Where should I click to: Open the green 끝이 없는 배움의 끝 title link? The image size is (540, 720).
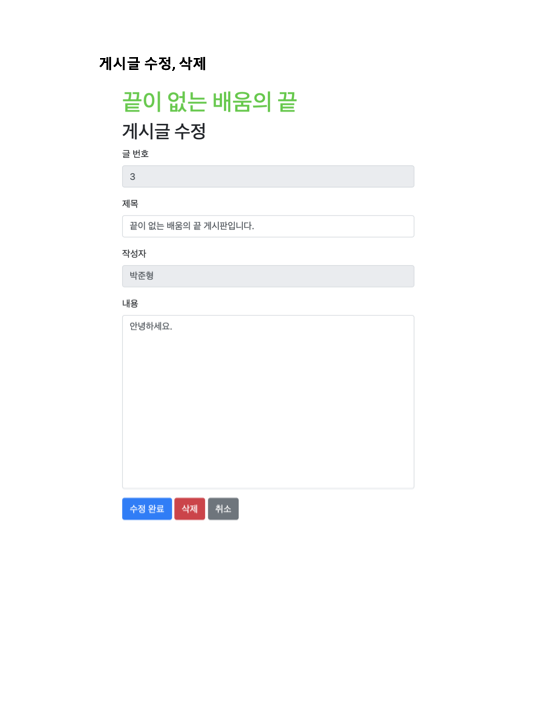point(209,101)
